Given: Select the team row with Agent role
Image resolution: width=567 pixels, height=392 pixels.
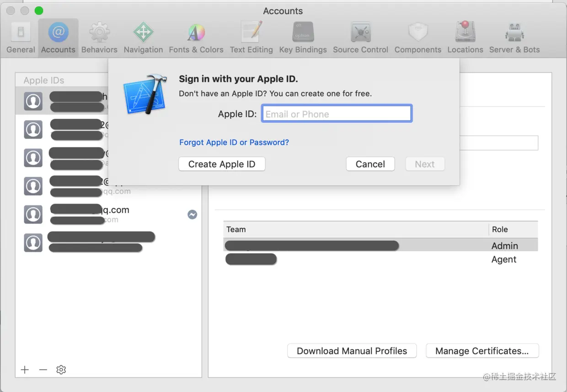Looking at the screenshot, I should (380, 259).
